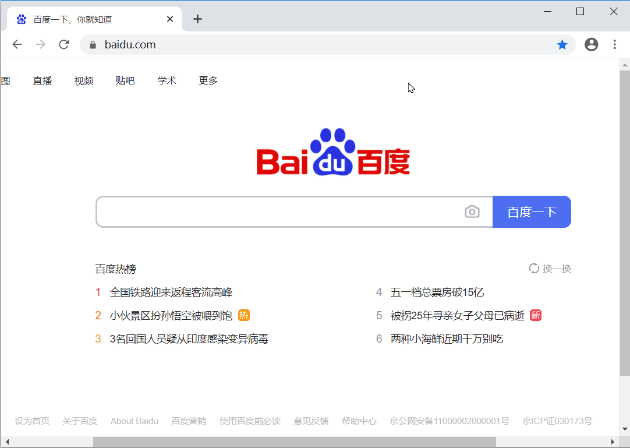
Task: Click footer link 设为首页
Action: coord(32,421)
